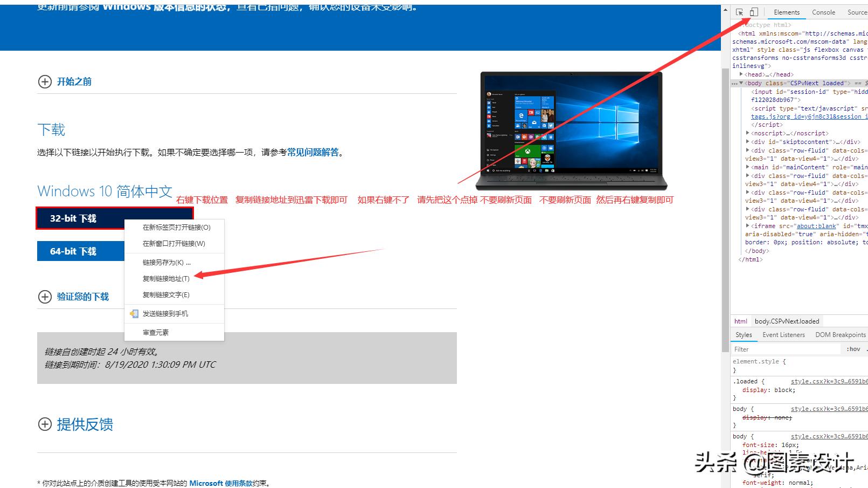Select 复制链接地址(T) in the context menu

pos(174,279)
